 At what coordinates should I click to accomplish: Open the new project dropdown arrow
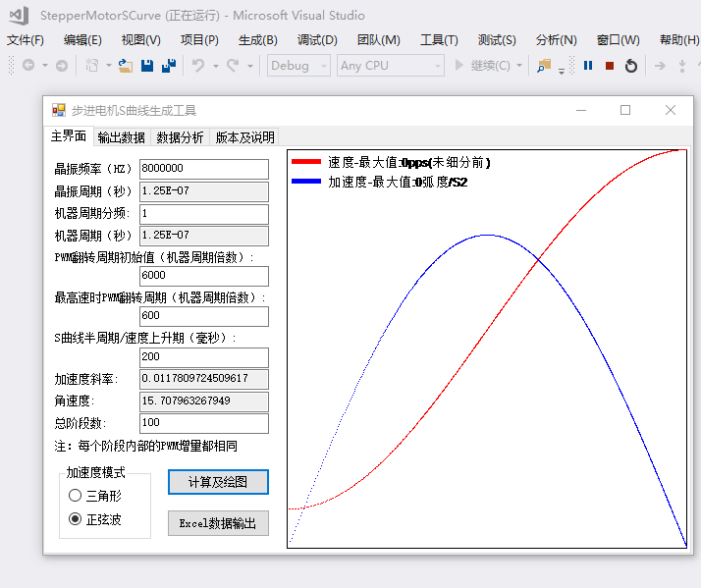click(x=109, y=66)
